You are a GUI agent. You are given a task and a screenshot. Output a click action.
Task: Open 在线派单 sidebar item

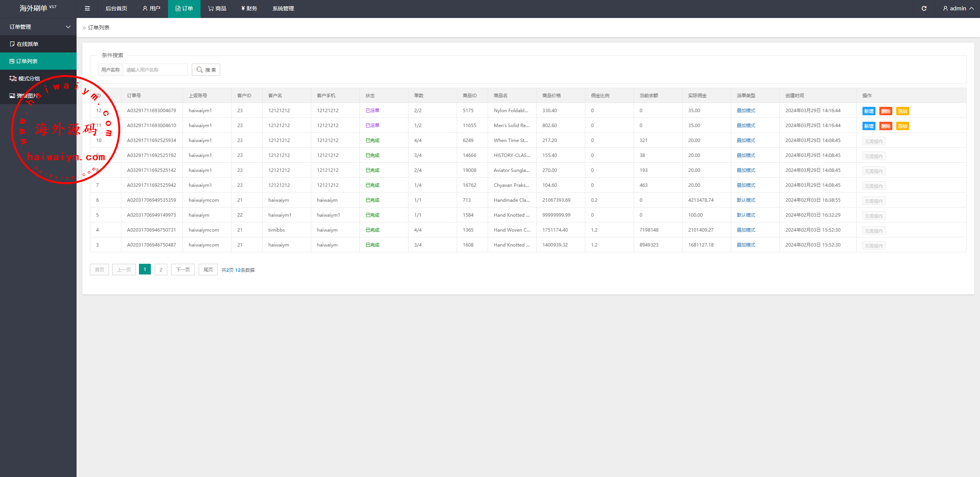click(x=28, y=44)
